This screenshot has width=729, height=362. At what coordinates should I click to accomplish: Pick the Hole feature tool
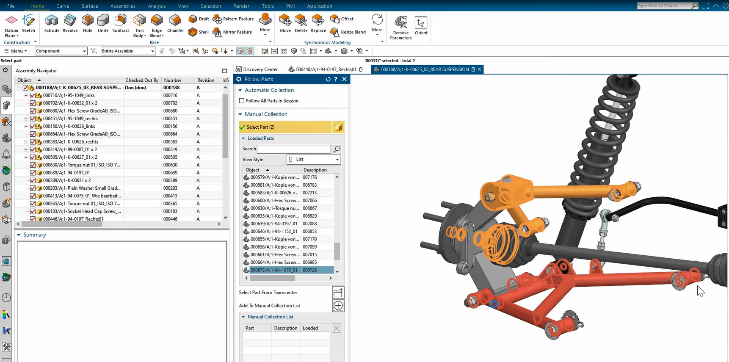87,24
